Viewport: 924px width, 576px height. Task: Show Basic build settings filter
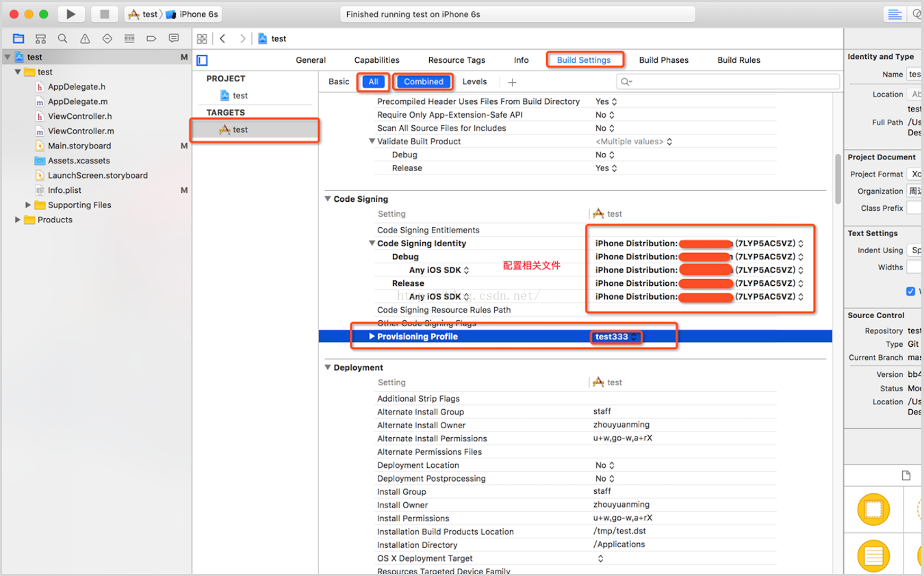click(339, 81)
